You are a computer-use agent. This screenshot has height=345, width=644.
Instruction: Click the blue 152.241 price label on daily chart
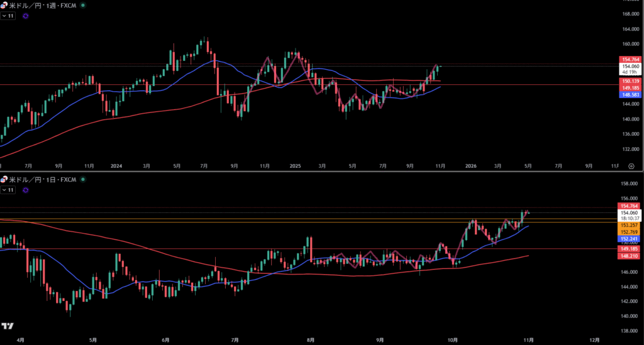tap(630, 239)
